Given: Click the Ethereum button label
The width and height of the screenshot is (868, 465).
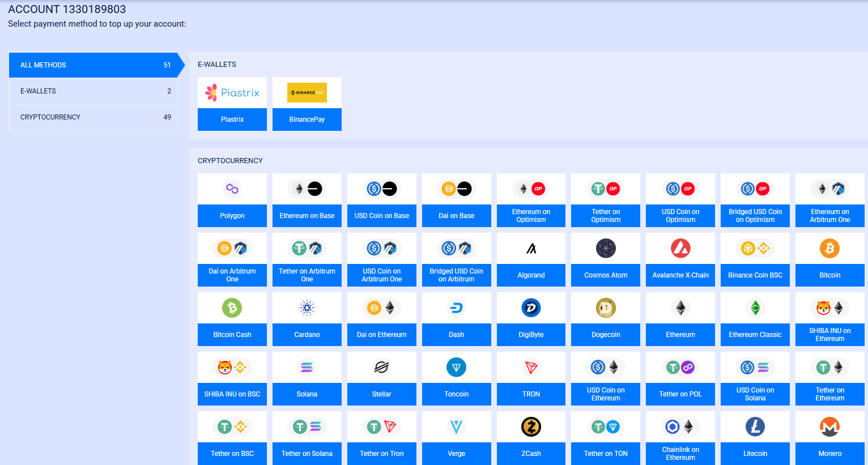Looking at the screenshot, I should [680, 335].
